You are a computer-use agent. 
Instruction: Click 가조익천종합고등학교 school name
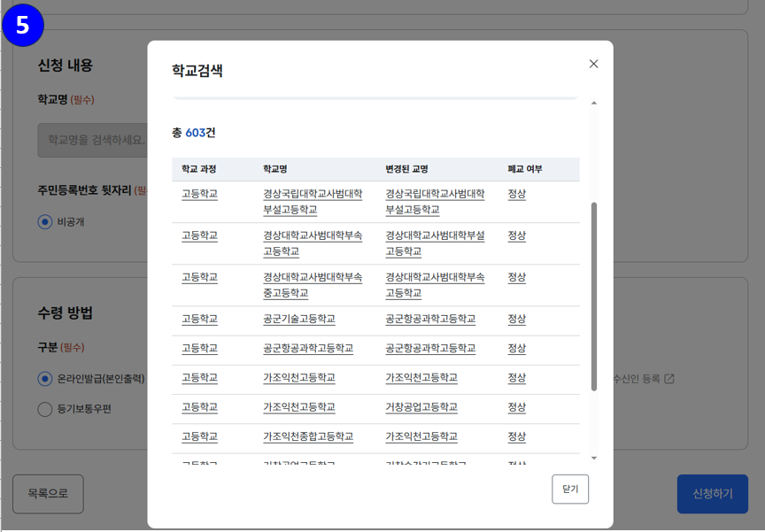point(308,436)
